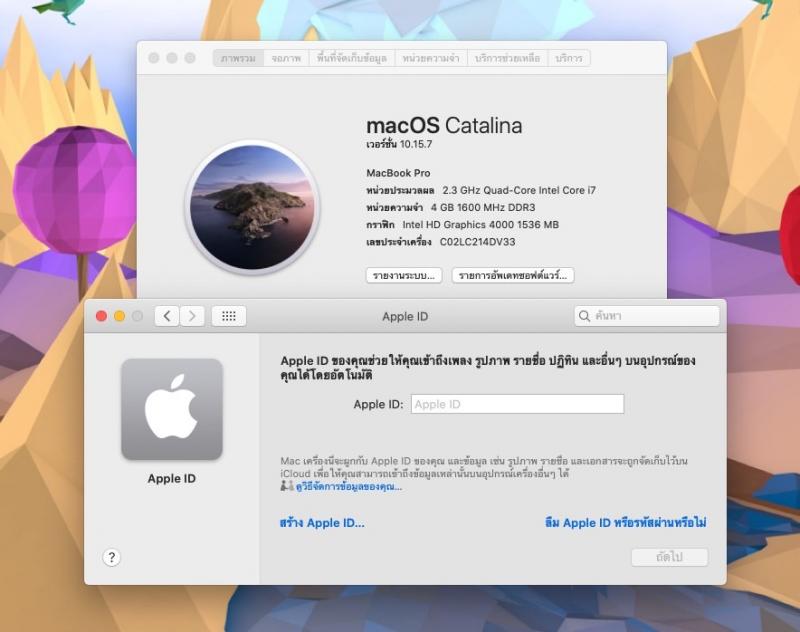Go forward with the right chevron button
The height and width of the screenshot is (632, 800).
[192, 316]
